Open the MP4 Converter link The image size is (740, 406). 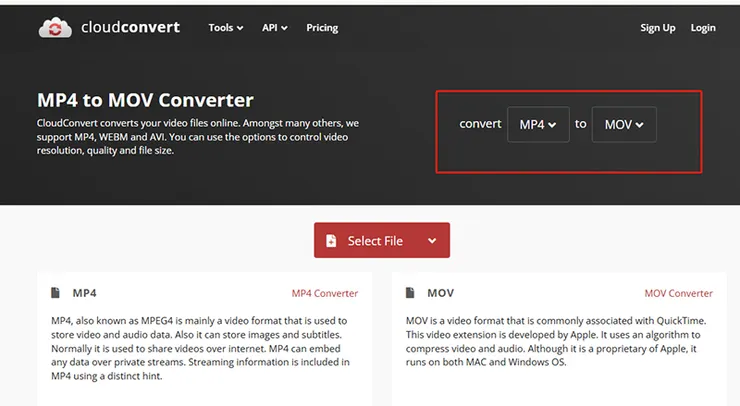[325, 293]
